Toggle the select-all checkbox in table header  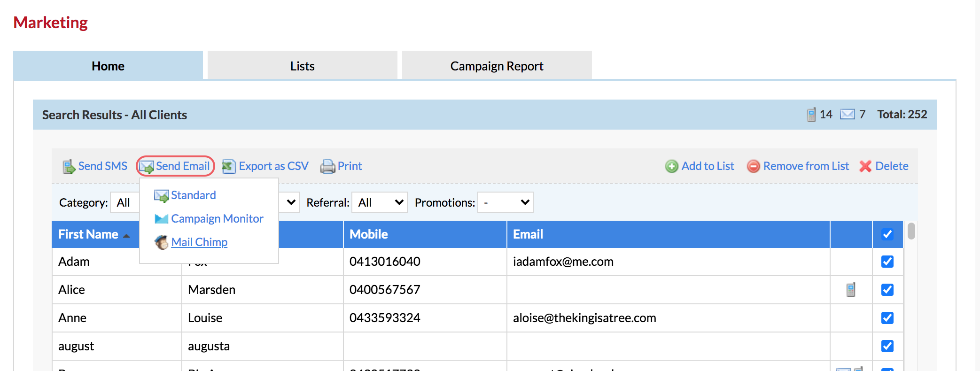[887, 234]
